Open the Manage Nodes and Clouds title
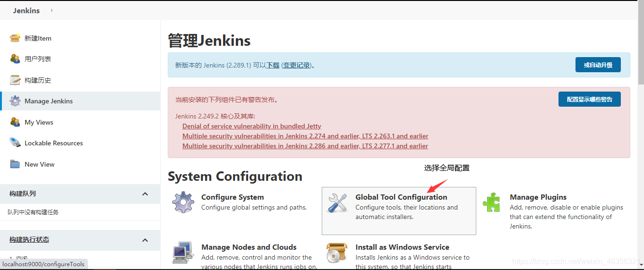The width and height of the screenshot is (644, 270). click(249, 247)
